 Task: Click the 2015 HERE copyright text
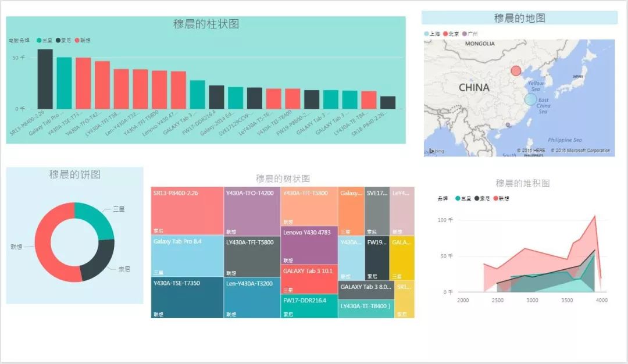click(x=531, y=151)
